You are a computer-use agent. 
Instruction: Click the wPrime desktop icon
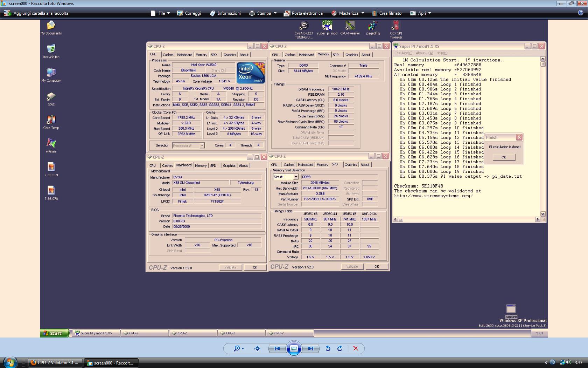[51, 145]
